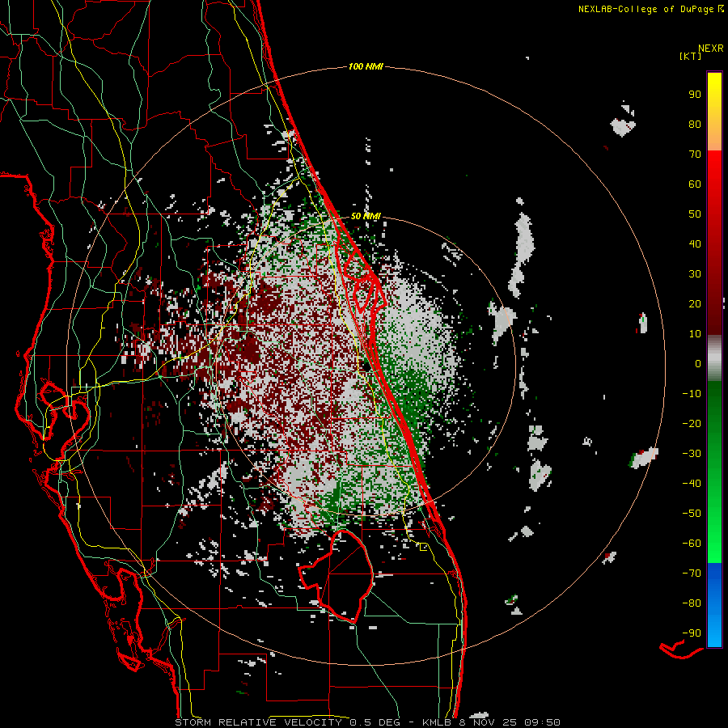Click the -30 value on velocity scale
Viewport: 728px width, 728px height.
click(x=692, y=454)
